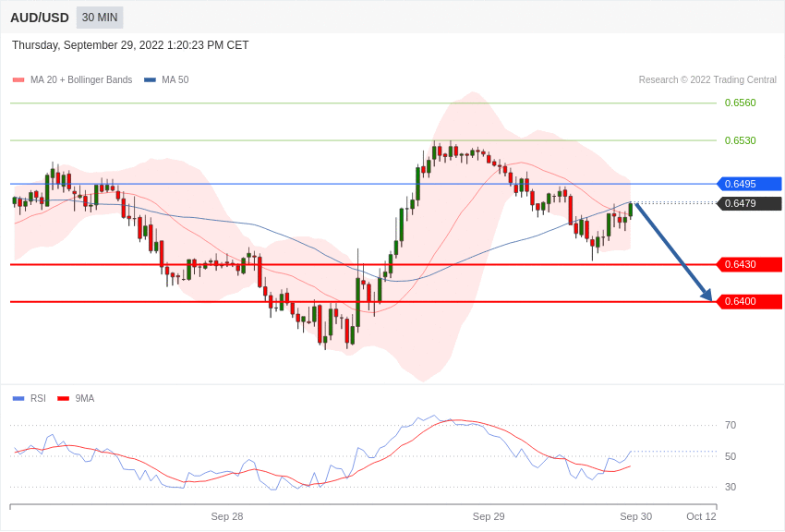Click the Sep 29 date axis label
The height and width of the screenshot is (532, 785).
(x=489, y=516)
